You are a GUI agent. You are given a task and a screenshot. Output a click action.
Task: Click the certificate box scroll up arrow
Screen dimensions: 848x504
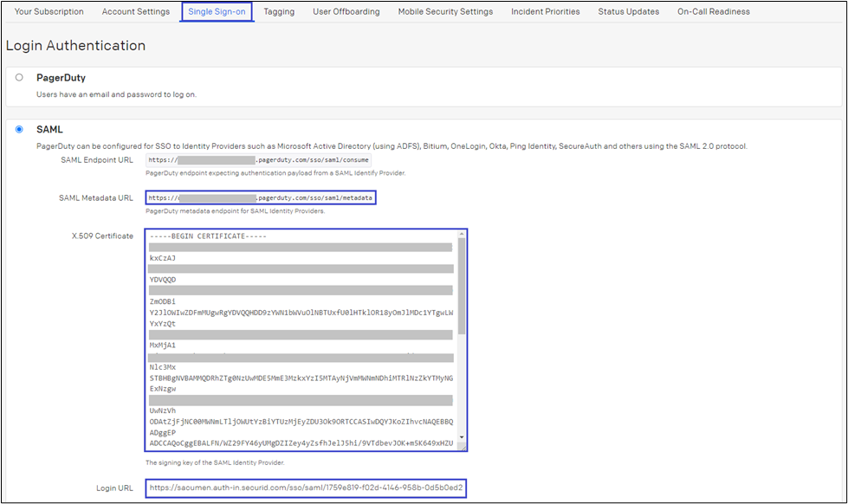(x=462, y=236)
